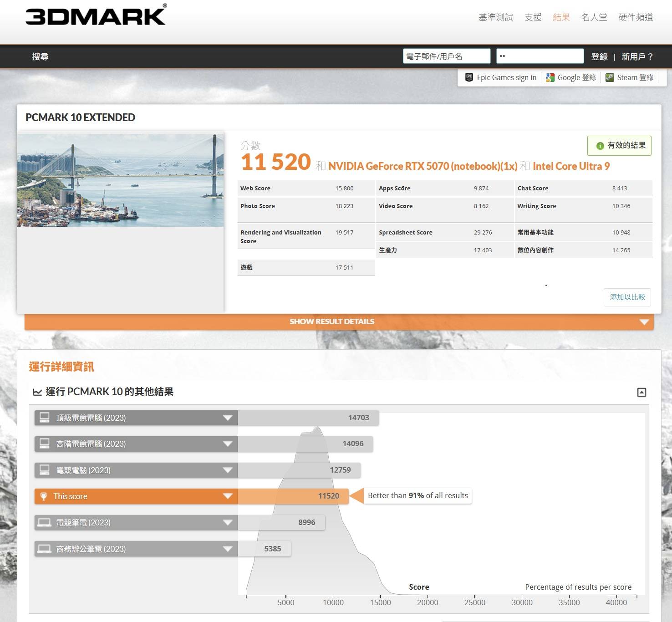Click Rendering and Visualization Score row
672x622 pixels.
click(306, 236)
